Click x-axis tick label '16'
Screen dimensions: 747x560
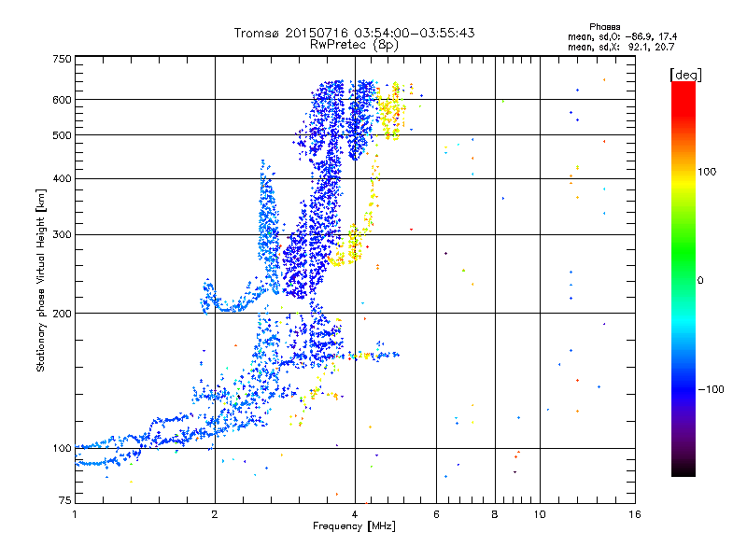635,514
